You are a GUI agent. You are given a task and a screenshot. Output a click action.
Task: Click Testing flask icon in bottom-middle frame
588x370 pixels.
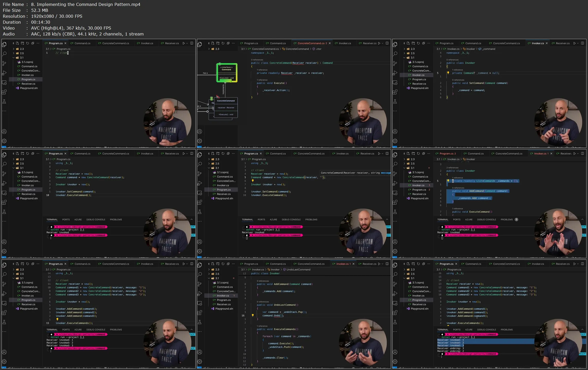[200, 322]
